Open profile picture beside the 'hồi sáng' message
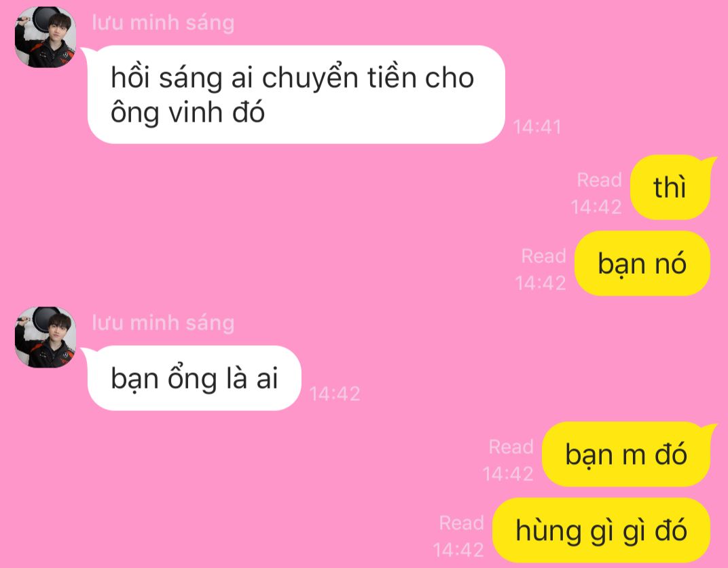The image size is (728, 568). [x=45, y=37]
